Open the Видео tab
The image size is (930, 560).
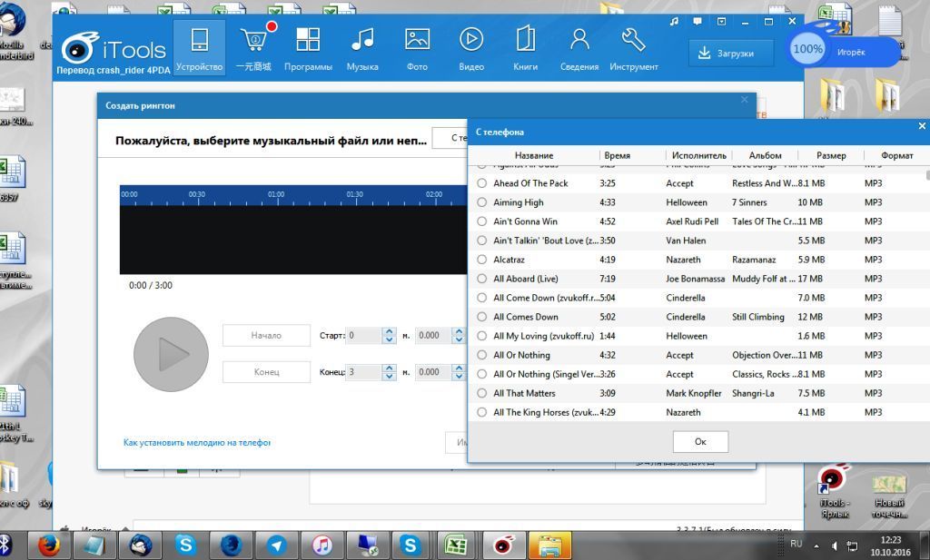(471, 48)
